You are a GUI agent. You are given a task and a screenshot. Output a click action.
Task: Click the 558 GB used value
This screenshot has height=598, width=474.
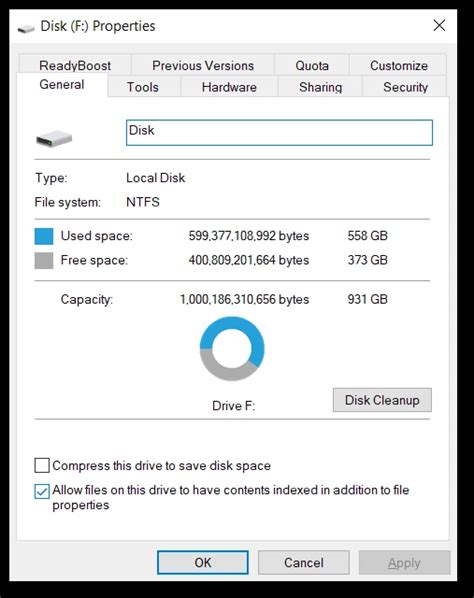367,236
